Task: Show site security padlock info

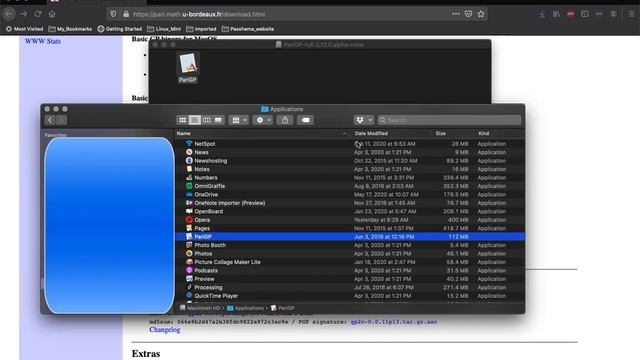Action: click(x=126, y=14)
